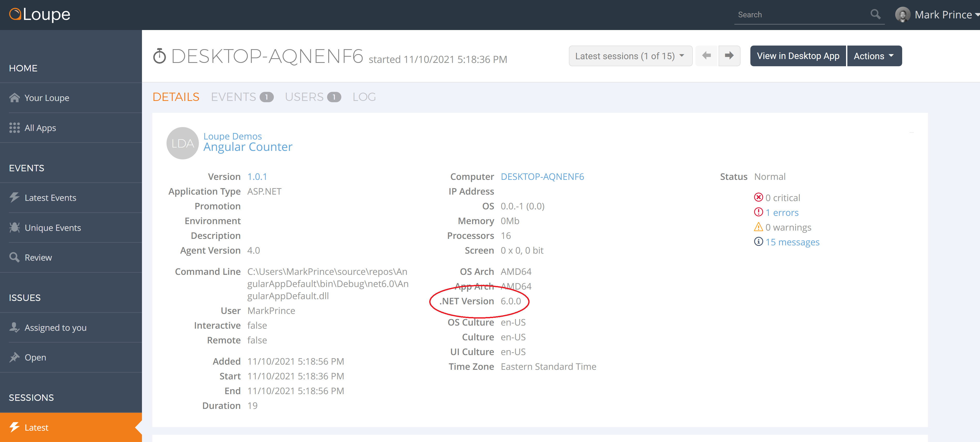Screen dimensions: 980x442
Task: Click the LDA application avatar
Action: (x=183, y=143)
